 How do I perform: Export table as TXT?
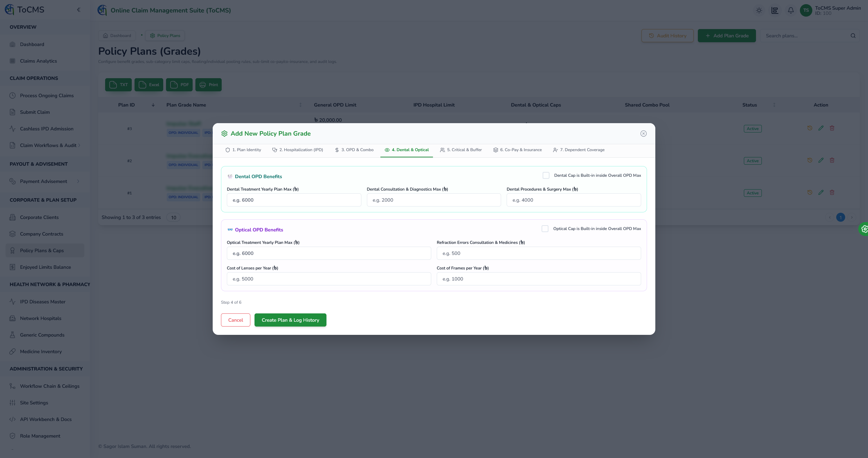click(118, 85)
